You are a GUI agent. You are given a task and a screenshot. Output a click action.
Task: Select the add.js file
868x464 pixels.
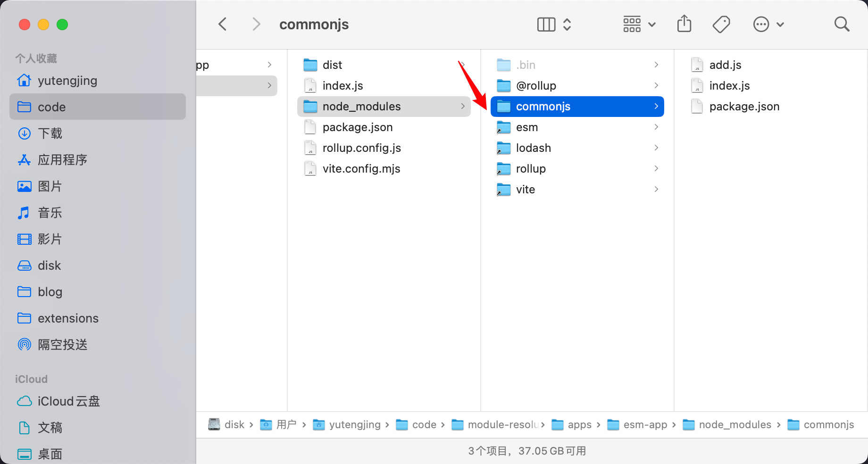pyautogui.click(x=725, y=65)
